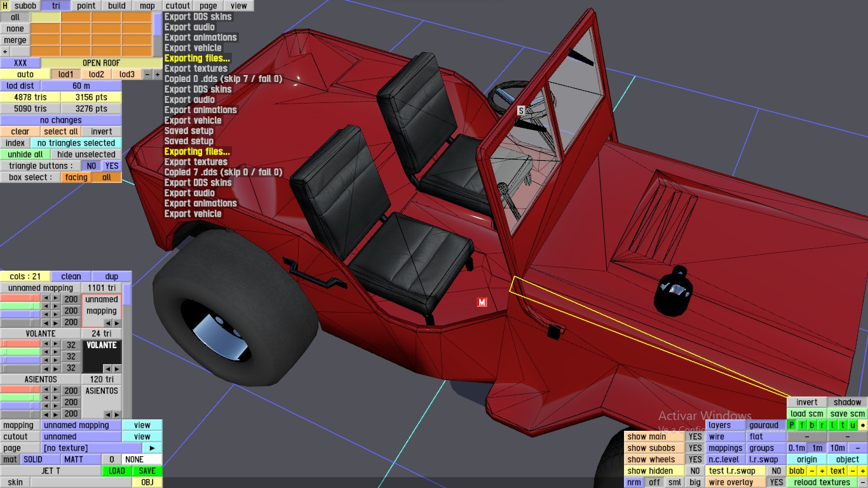Image resolution: width=868 pixels, height=488 pixels.
Task: Click the minus button right of text
Action: click(853, 471)
